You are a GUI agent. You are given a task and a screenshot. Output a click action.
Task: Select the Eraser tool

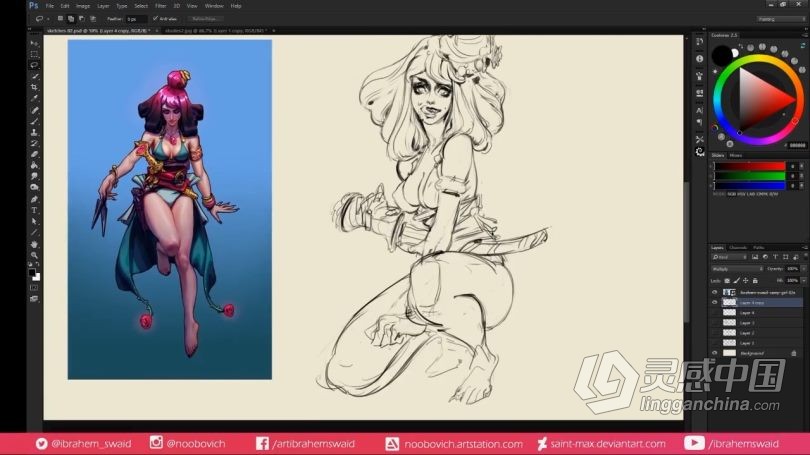click(34, 154)
